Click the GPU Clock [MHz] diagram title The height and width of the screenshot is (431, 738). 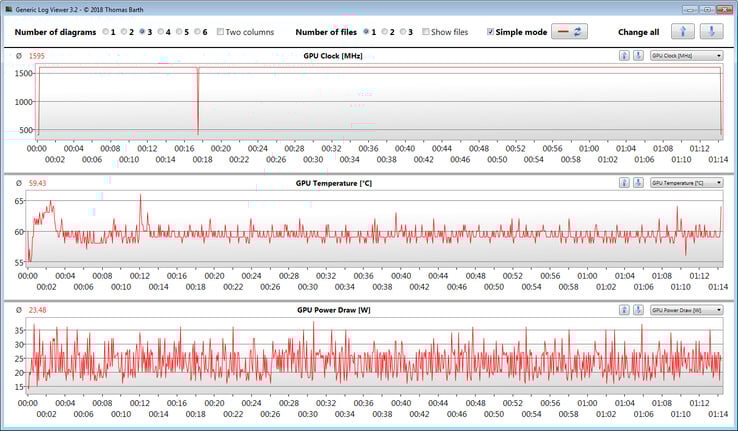tap(333, 56)
